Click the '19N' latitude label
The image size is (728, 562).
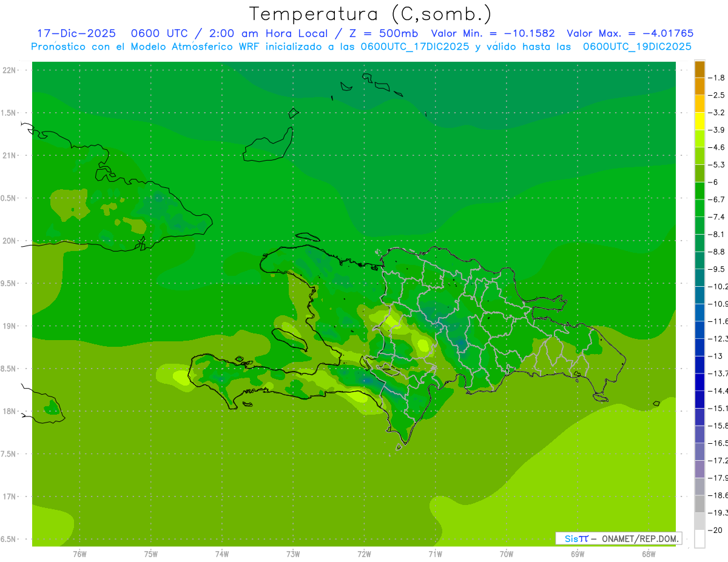(x=10, y=326)
